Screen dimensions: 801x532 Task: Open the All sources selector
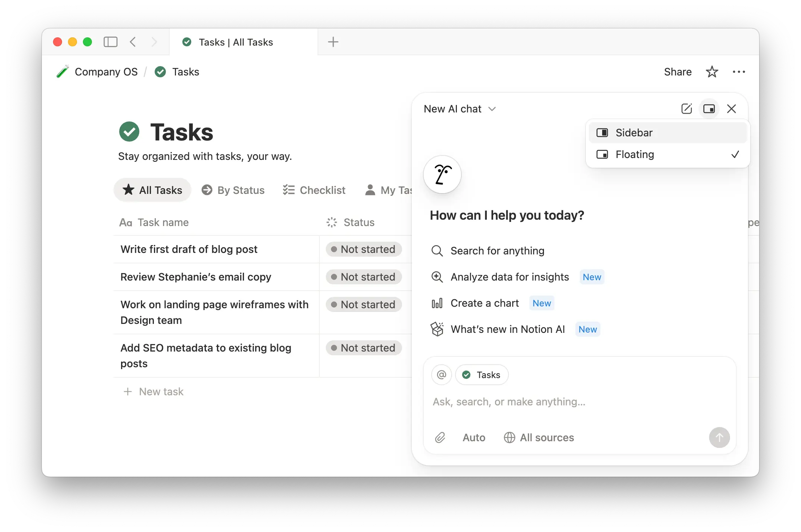click(539, 437)
